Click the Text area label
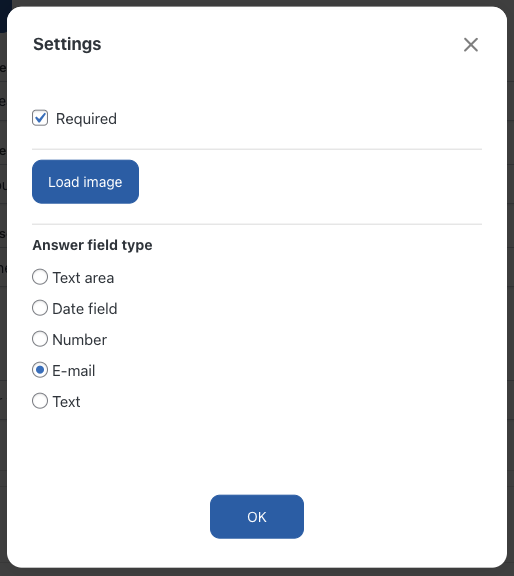 (83, 278)
